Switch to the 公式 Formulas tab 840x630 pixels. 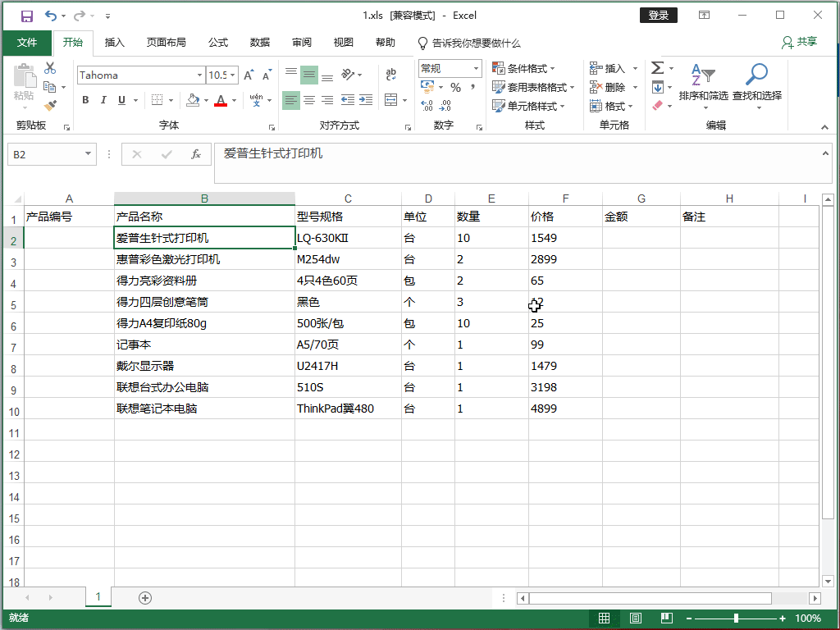(218, 43)
